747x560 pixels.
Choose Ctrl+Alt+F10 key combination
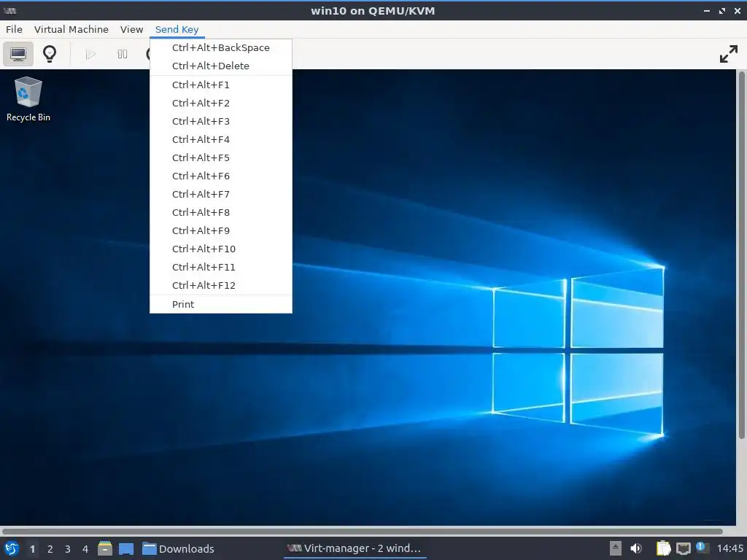[x=220, y=249]
